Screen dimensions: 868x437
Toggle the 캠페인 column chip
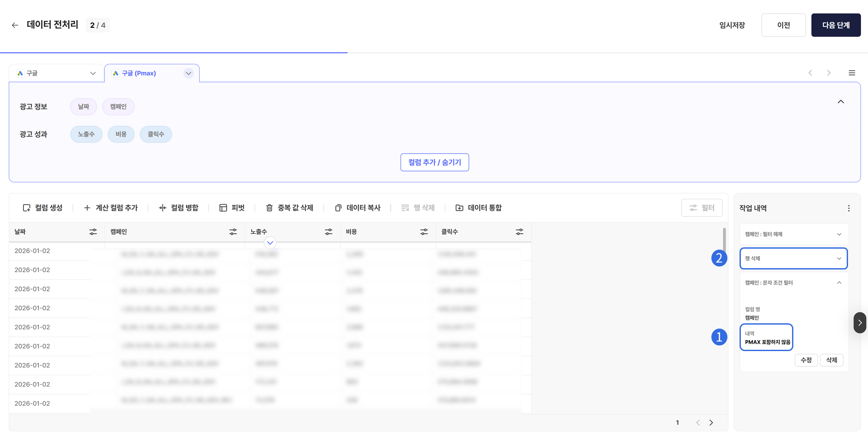click(118, 107)
